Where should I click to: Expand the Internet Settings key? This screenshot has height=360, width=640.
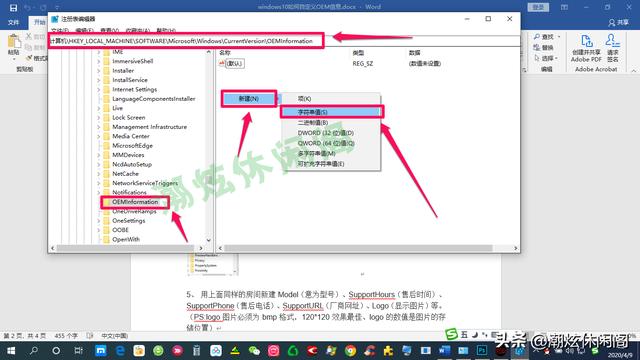[x=98, y=89]
